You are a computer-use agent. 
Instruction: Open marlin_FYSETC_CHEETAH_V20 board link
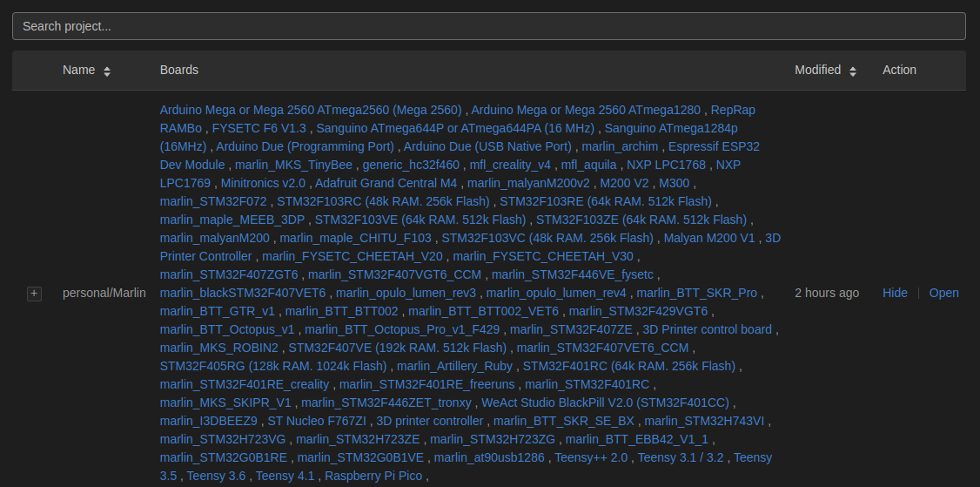tap(352, 257)
